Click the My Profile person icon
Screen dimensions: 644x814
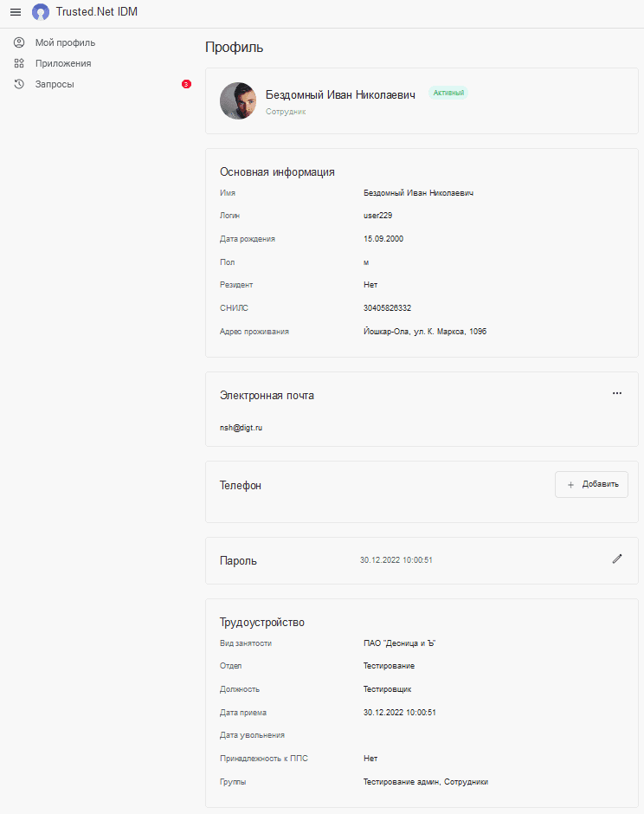tap(19, 42)
